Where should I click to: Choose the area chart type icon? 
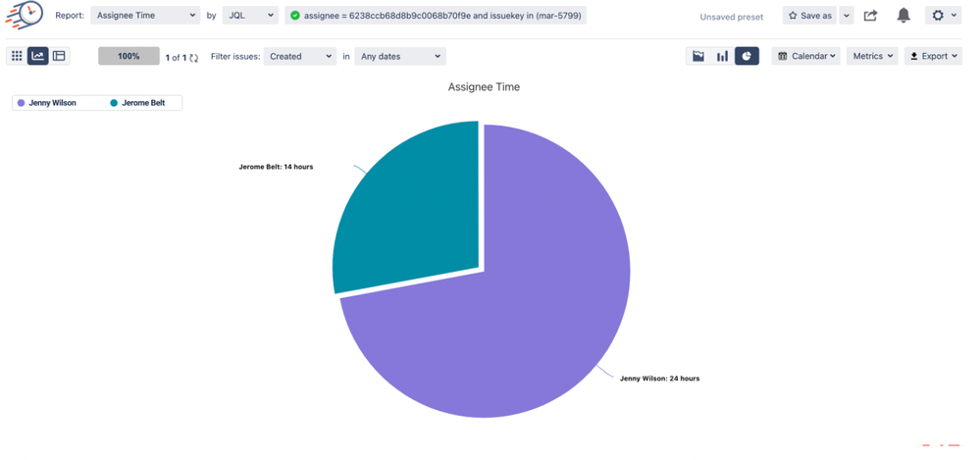[x=698, y=56]
